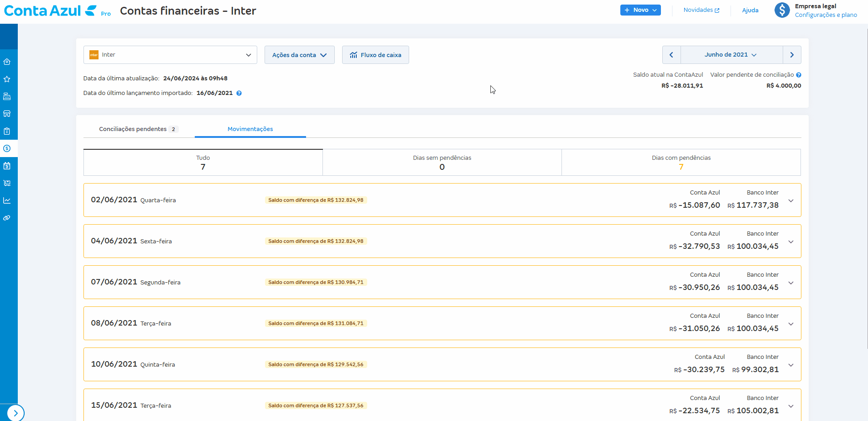Click the star favorites sidebar icon
This screenshot has height=421, width=868.
pos(7,79)
